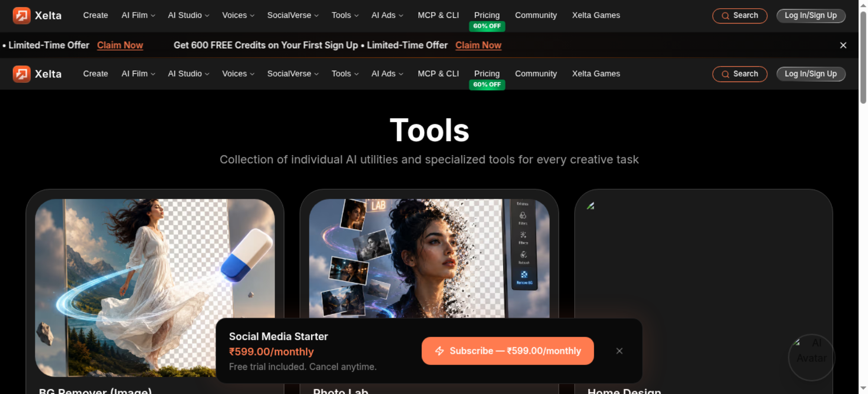The height and width of the screenshot is (394, 868).
Task: Expand the AI Film dropdown in the top navbar
Action: (138, 15)
